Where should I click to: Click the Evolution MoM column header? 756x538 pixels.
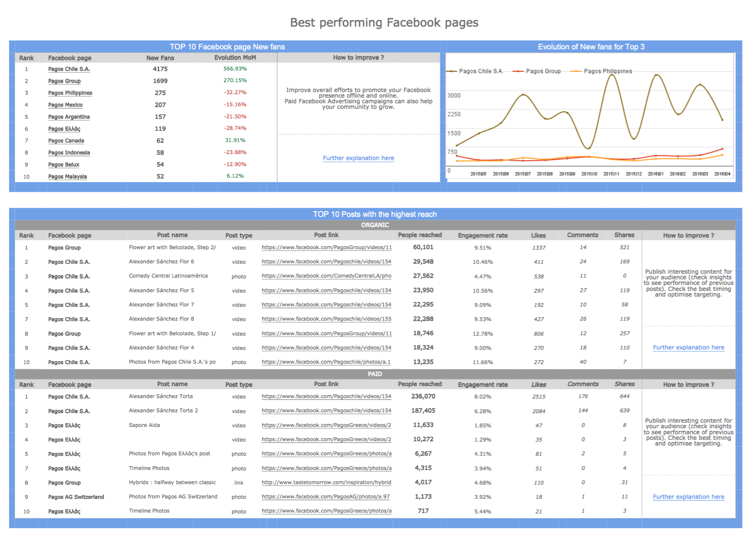coord(235,58)
